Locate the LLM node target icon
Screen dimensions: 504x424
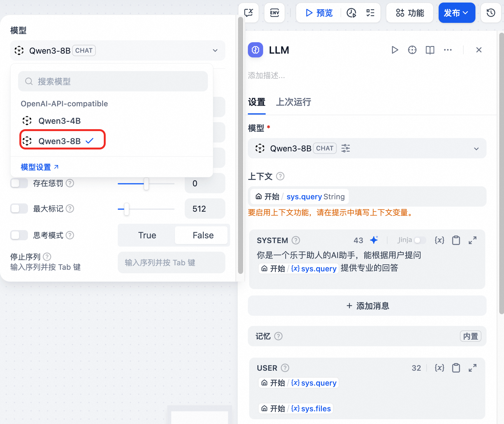[x=412, y=50]
